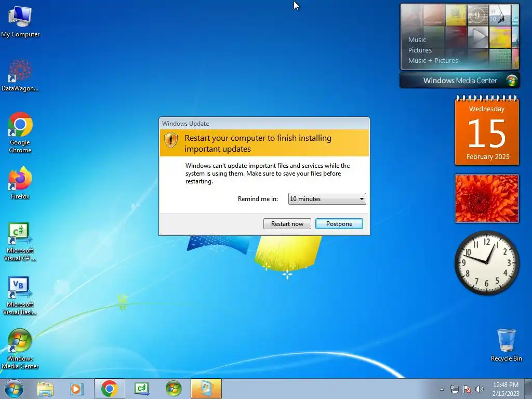This screenshot has width=532, height=399.
Task: Click the Restart now button
Action: pos(287,223)
